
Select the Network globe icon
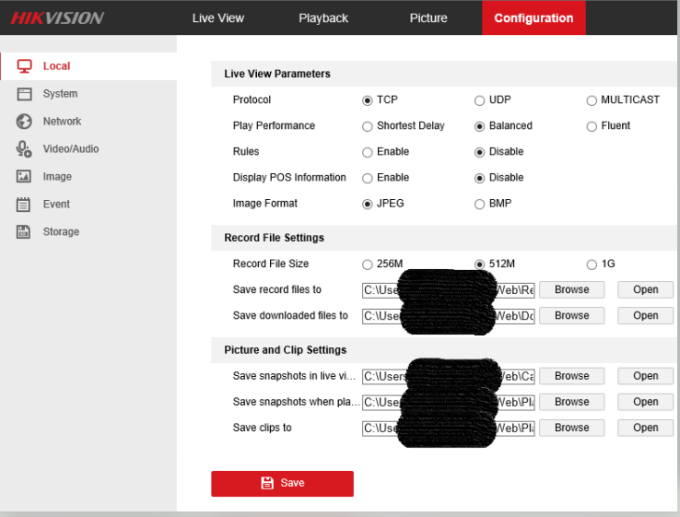pos(24,121)
